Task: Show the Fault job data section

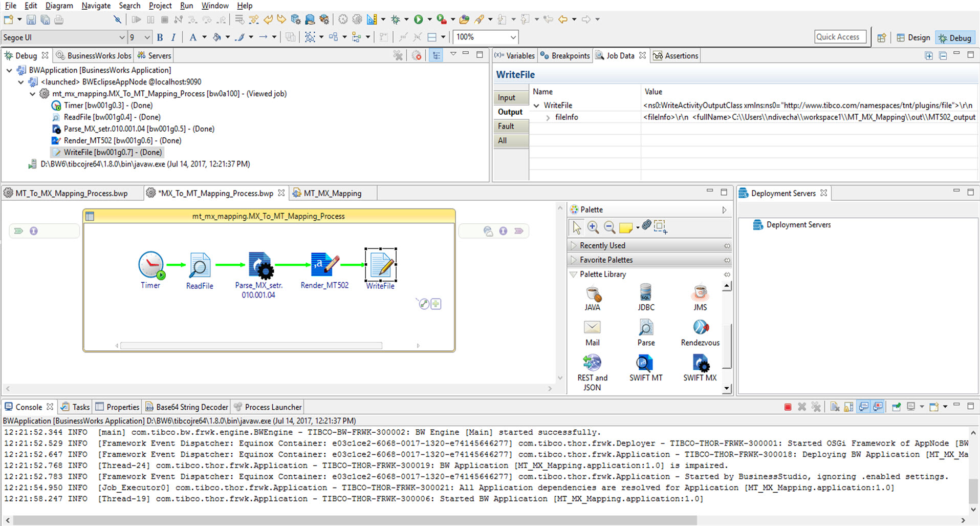Action: (511, 126)
